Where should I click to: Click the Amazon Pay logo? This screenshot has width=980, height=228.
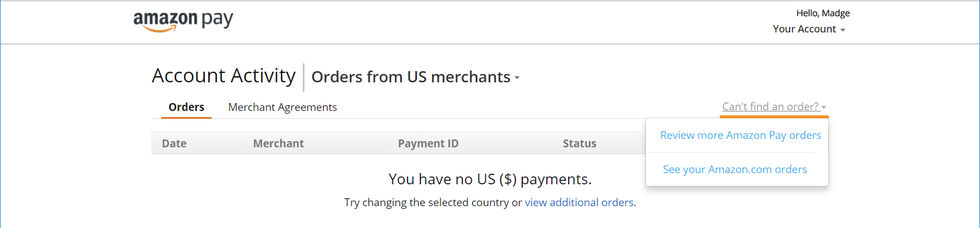click(183, 21)
